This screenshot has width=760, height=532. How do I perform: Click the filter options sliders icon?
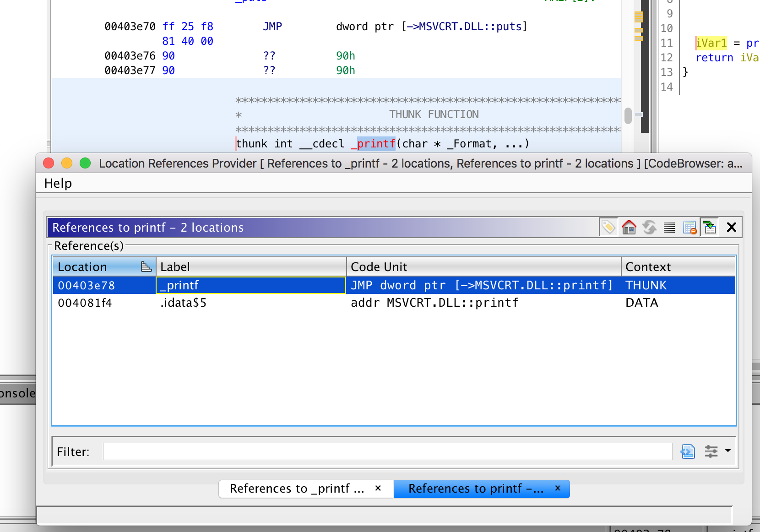711,451
